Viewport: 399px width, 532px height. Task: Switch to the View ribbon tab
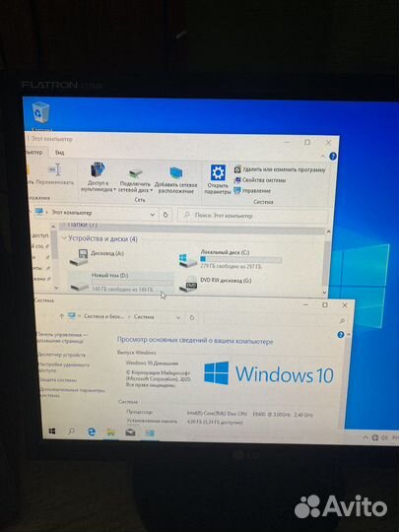[x=60, y=153]
